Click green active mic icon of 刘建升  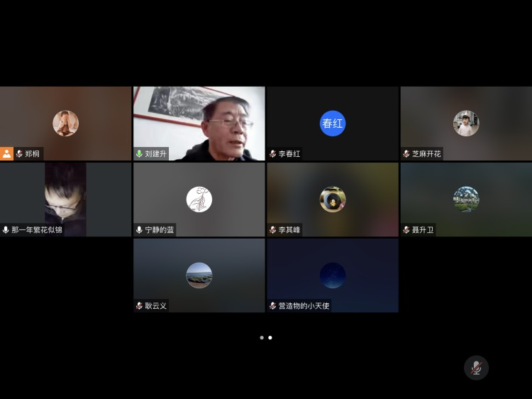click(x=139, y=154)
